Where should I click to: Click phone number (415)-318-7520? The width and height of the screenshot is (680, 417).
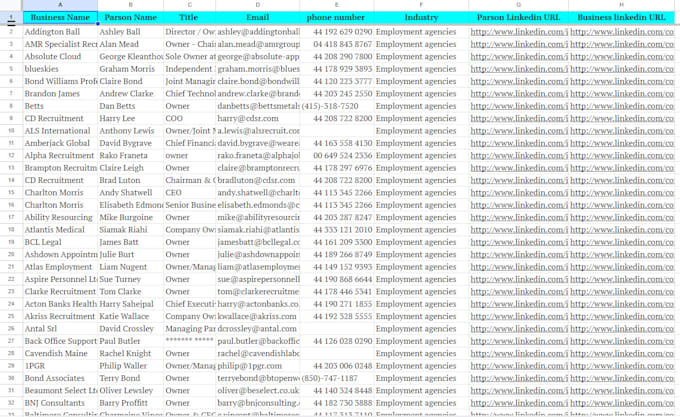[x=337, y=106]
